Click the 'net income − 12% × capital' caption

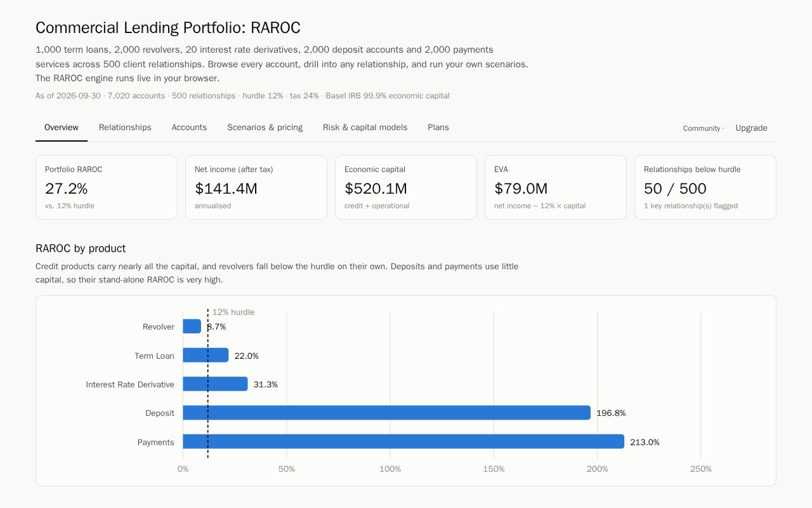click(x=540, y=206)
